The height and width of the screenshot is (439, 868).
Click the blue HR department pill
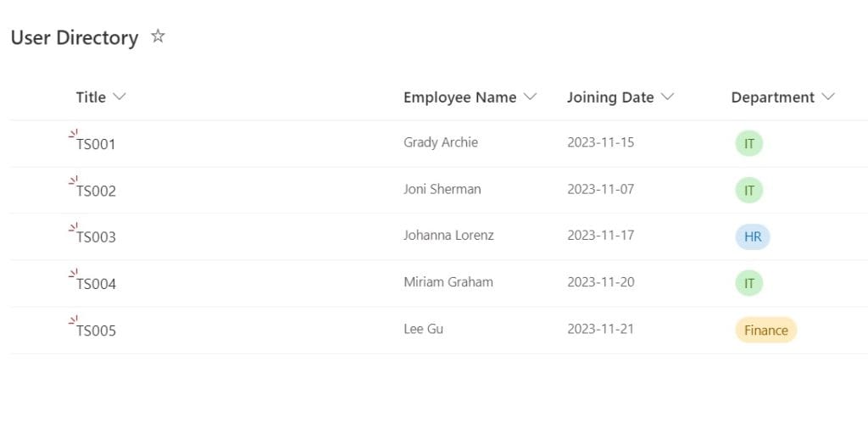(x=753, y=237)
